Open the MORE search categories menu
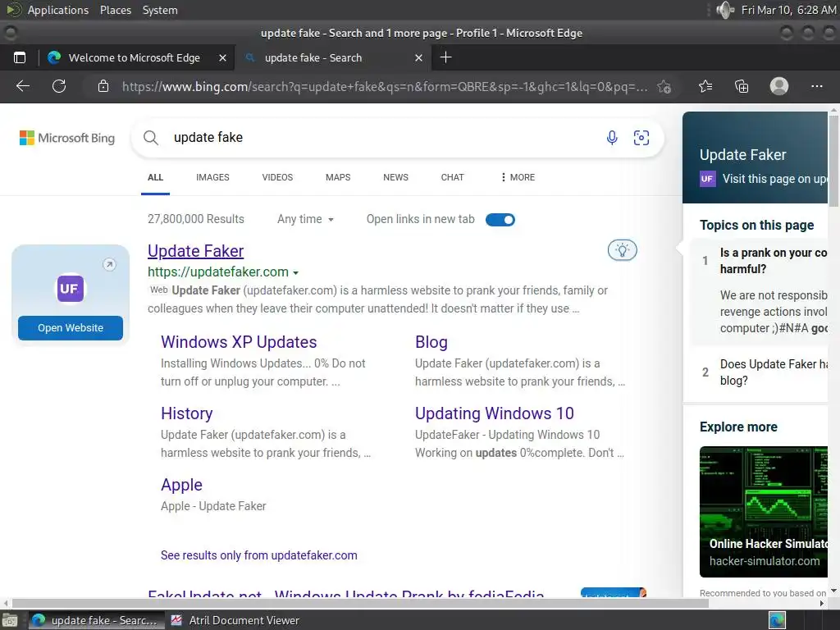The image size is (840, 630). pos(518,177)
